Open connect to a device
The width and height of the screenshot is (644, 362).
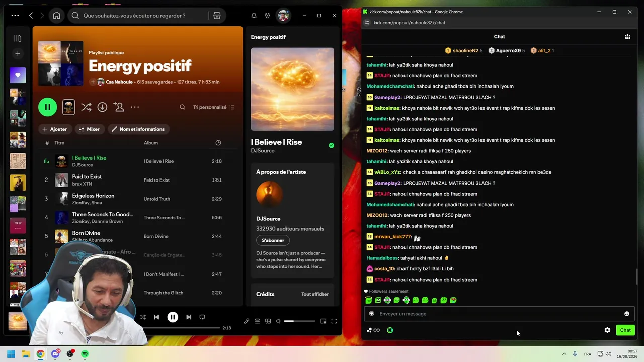tap(268, 321)
